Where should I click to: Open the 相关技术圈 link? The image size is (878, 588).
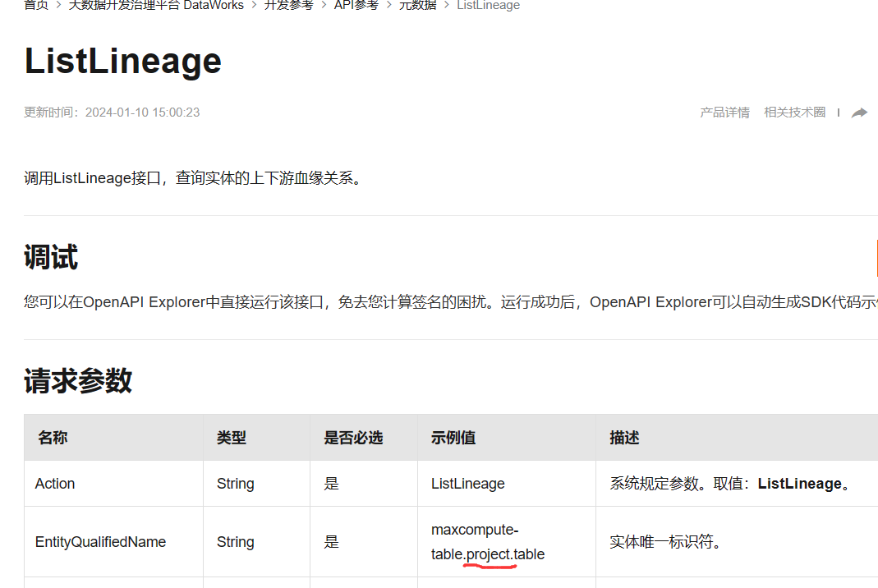(x=794, y=113)
